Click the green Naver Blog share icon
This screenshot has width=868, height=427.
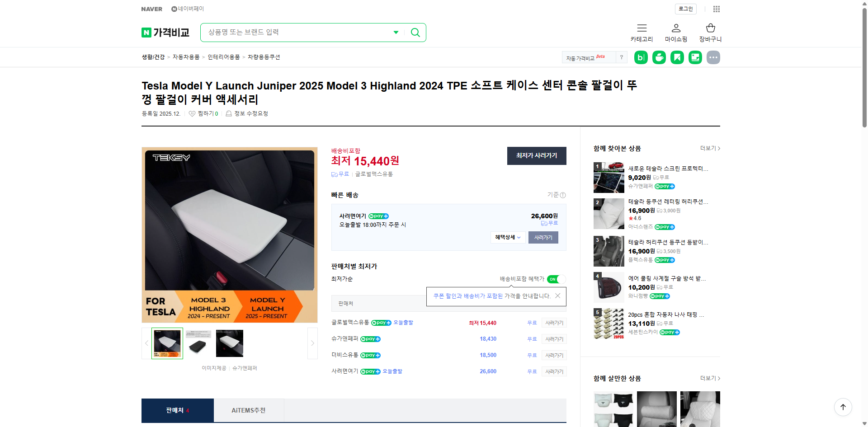pyautogui.click(x=641, y=57)
